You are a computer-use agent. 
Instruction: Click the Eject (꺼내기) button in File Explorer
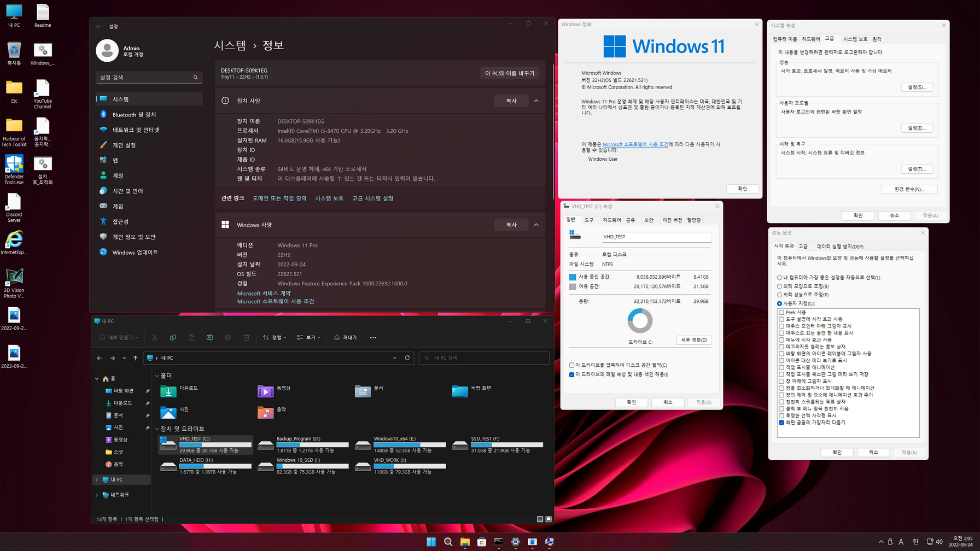click(345, 338)
